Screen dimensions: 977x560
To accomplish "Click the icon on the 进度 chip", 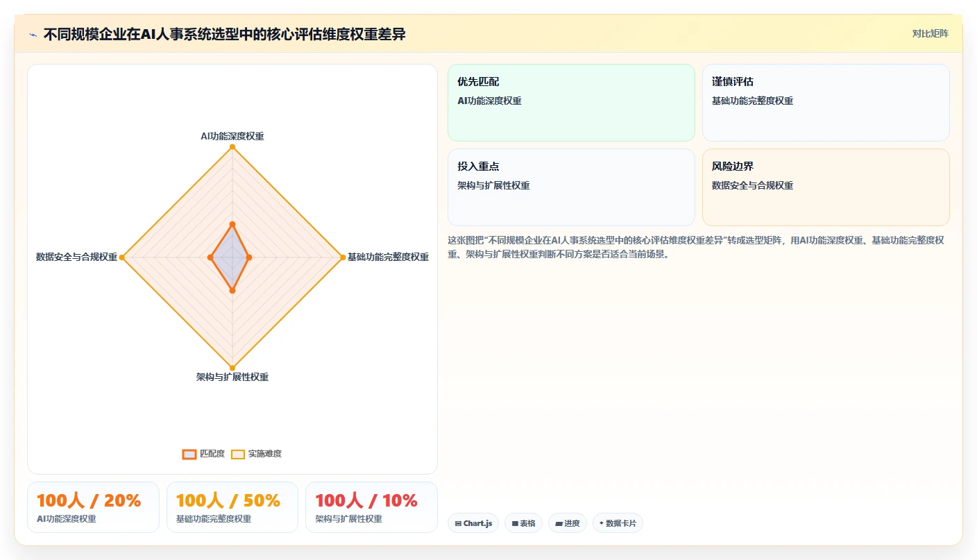I will pyautogui.click(x=559, y=523).
